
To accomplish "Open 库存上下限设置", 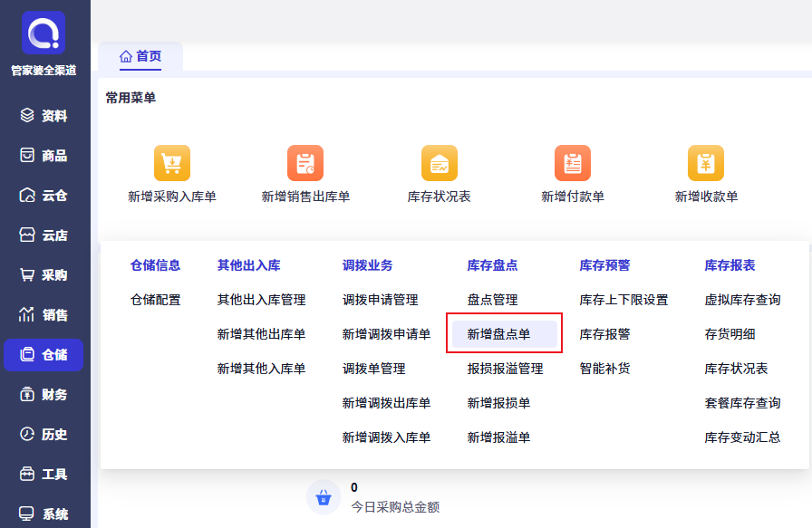I will (624, 300).
